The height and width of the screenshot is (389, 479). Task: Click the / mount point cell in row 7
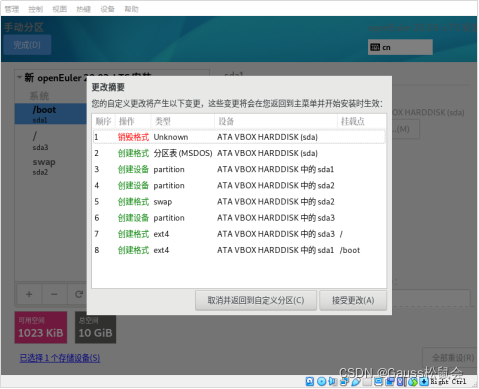pos(341,234)
